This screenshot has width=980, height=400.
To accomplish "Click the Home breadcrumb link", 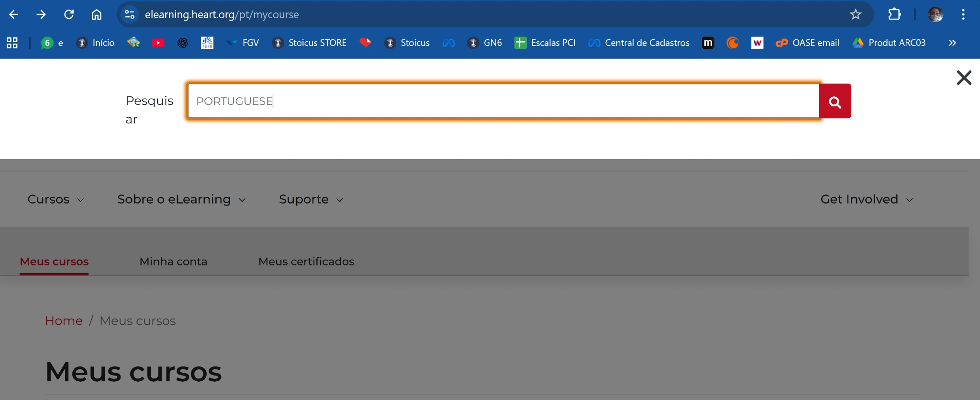I will point(64,320).
